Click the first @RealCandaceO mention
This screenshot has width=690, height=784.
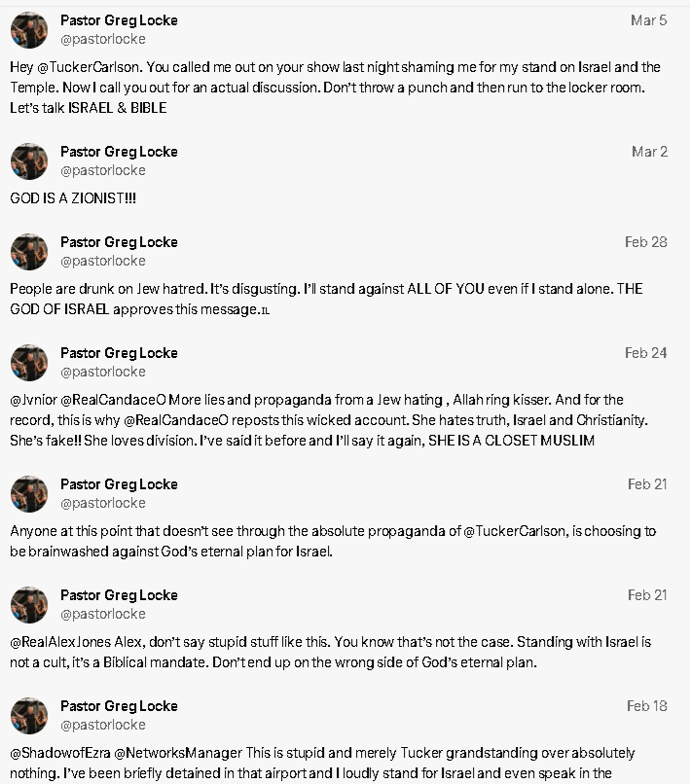(x=113, y=400)
